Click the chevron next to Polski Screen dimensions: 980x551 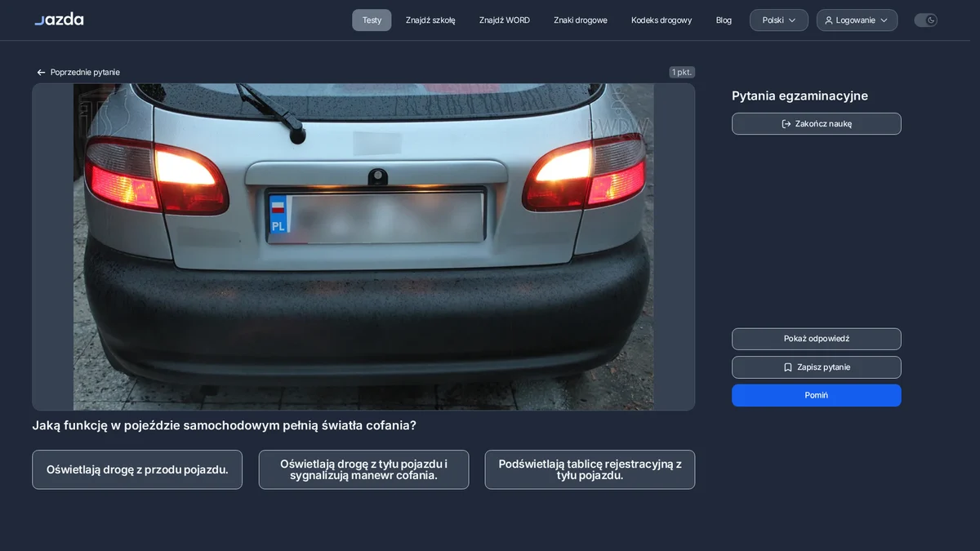(x=791, y=20)
